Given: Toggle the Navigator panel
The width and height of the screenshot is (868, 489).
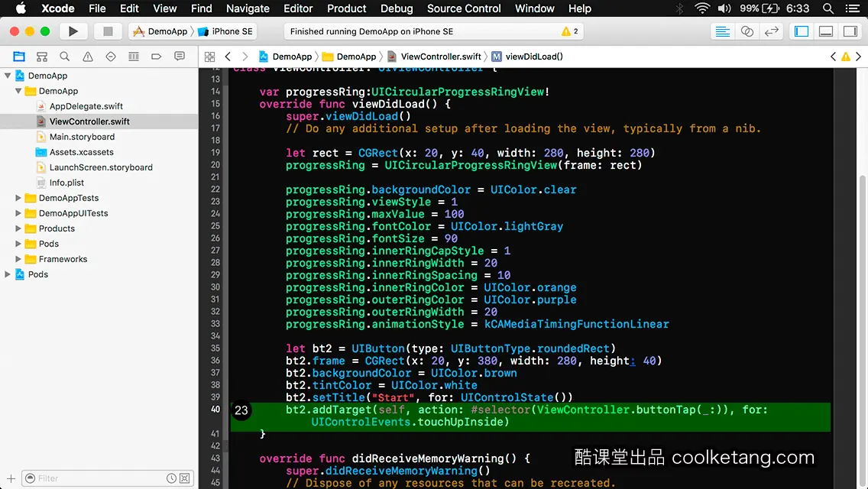Looking at the screenshot, I should pos(801,31).
